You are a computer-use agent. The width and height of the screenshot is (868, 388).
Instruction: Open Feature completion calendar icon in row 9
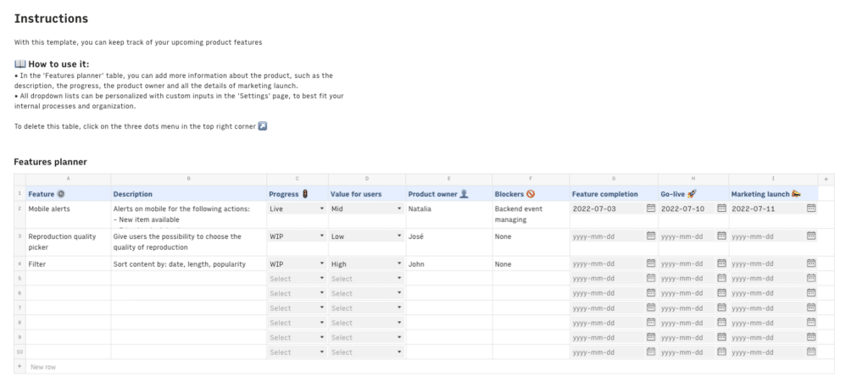click(650, 336)
